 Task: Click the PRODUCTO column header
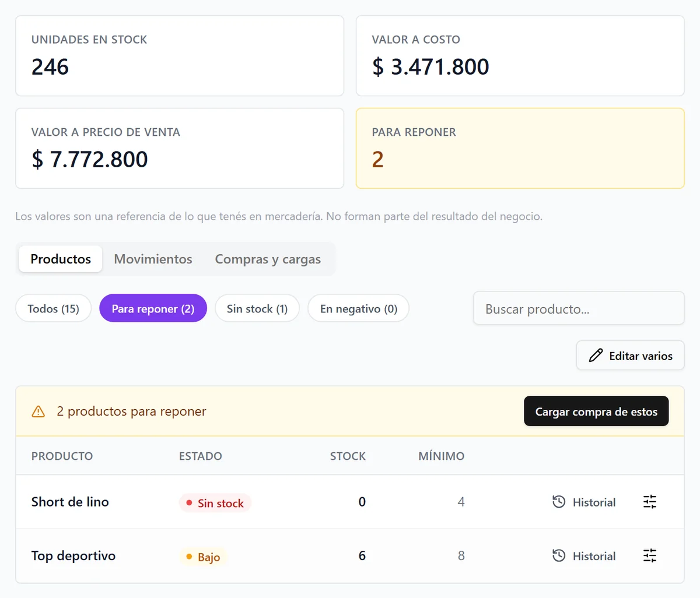click(x=62, y=456)
